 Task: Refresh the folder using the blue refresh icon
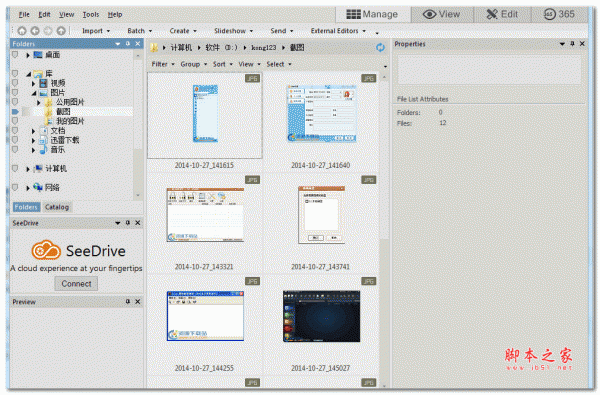380,47
